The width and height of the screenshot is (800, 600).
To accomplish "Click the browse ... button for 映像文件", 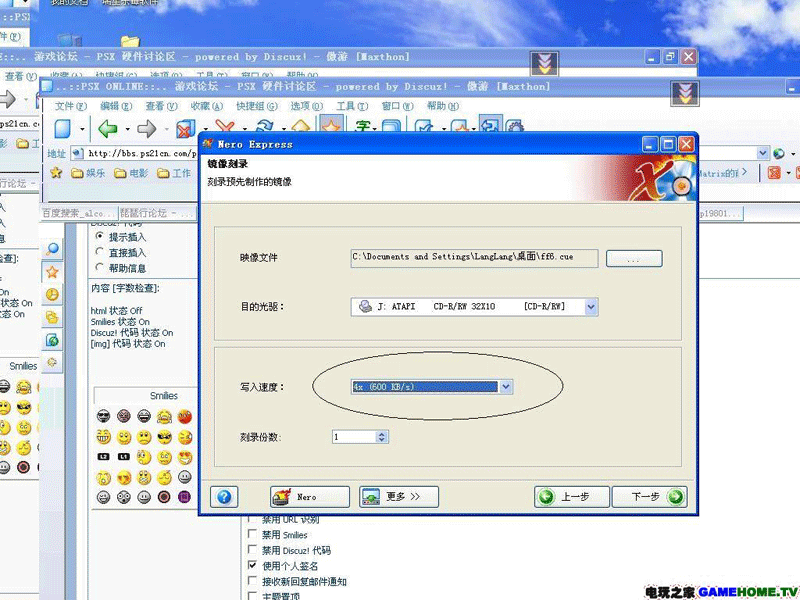I will click(x=634, y=258).
